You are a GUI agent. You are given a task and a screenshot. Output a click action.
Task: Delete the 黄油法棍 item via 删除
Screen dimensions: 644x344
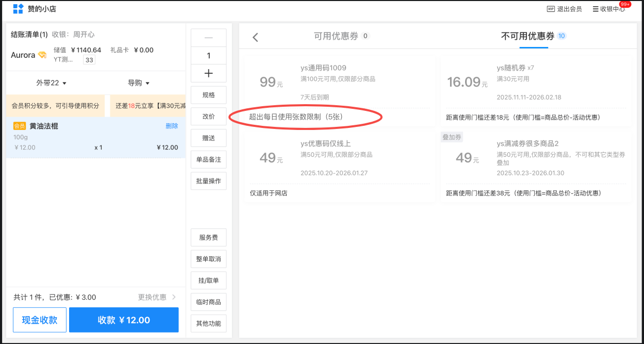coord(172,126)
